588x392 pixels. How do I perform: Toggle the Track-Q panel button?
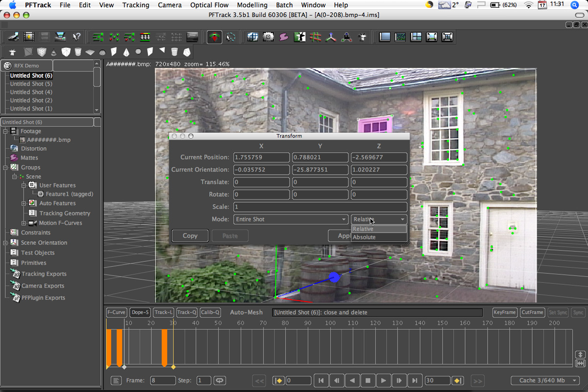[x=187, y=312]
